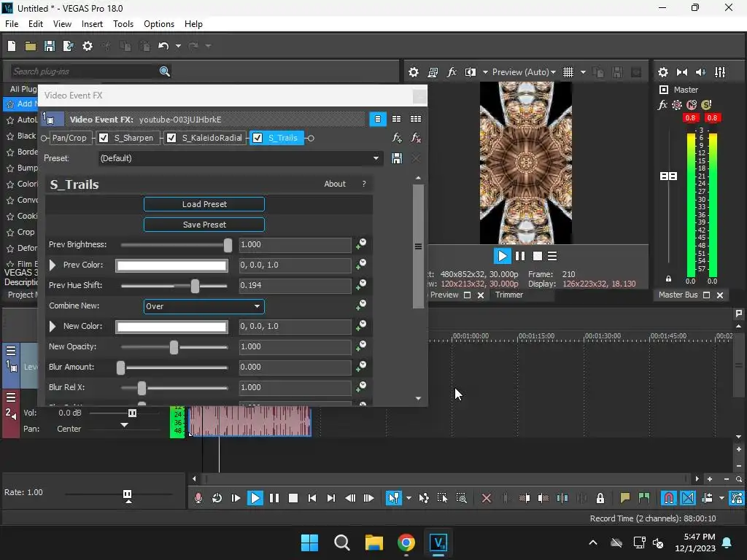Switch FX window to list view layout
747x560 pixels.
point(378,119)
